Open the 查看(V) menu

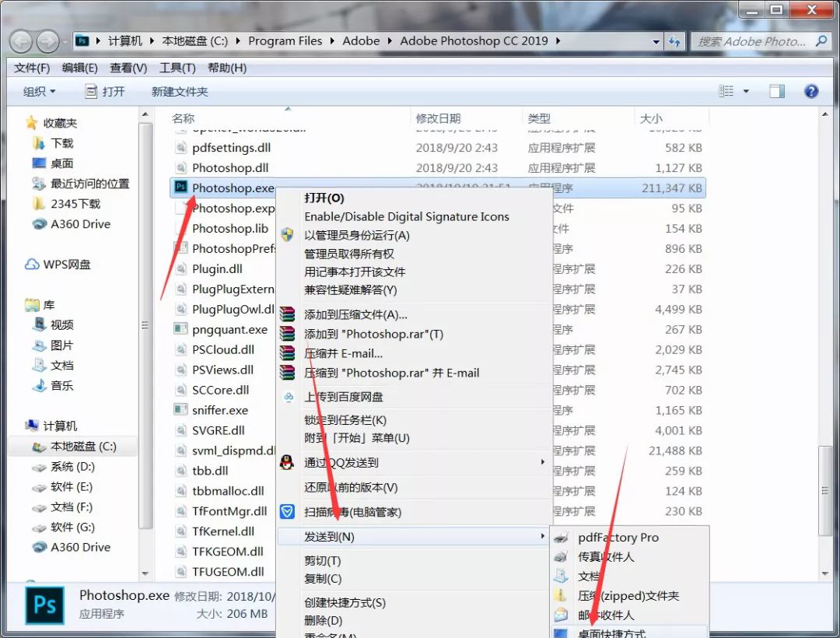[x=128, y=68]
